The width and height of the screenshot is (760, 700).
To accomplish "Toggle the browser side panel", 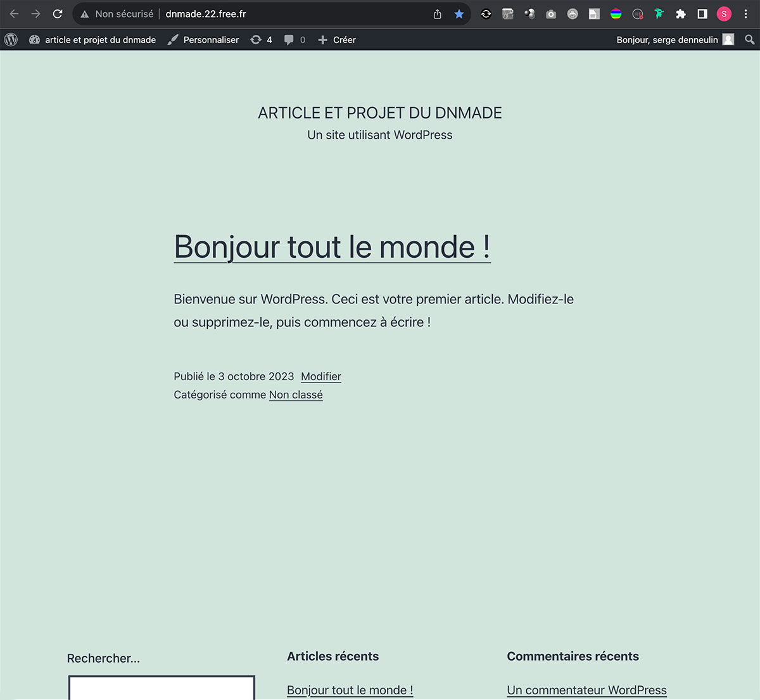I will click(702, 14).
